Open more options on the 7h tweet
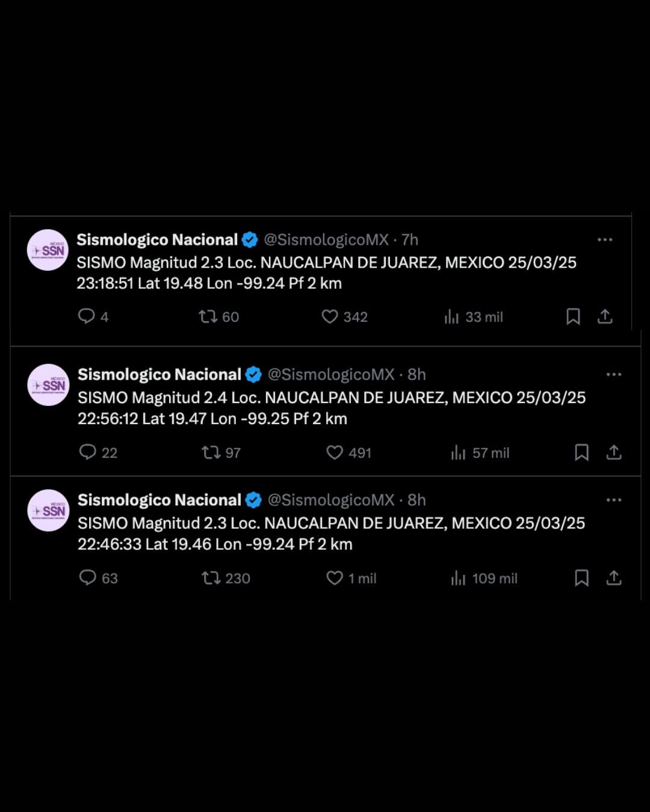 coord(605,239)
